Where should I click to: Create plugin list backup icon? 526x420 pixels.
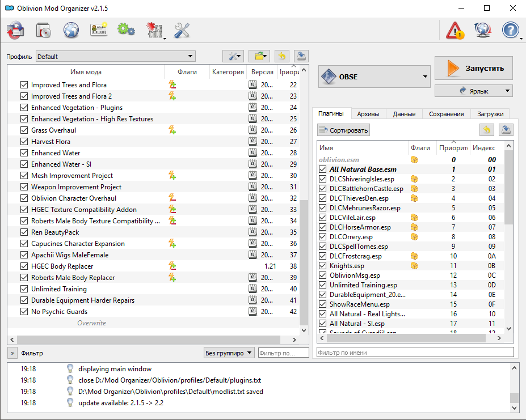click(x=506, y=130)
